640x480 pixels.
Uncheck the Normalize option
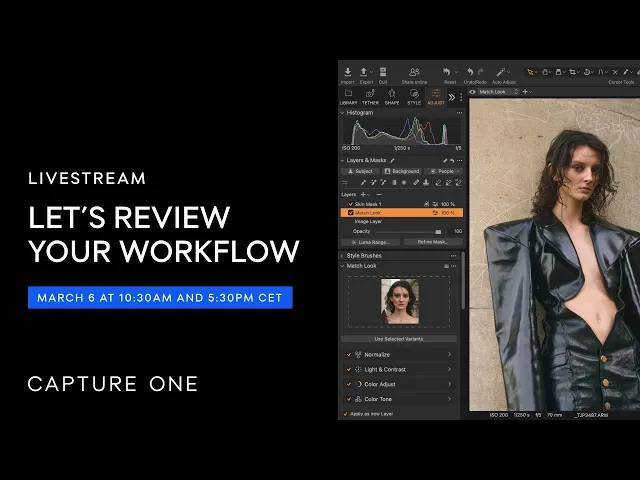point(349,355)
